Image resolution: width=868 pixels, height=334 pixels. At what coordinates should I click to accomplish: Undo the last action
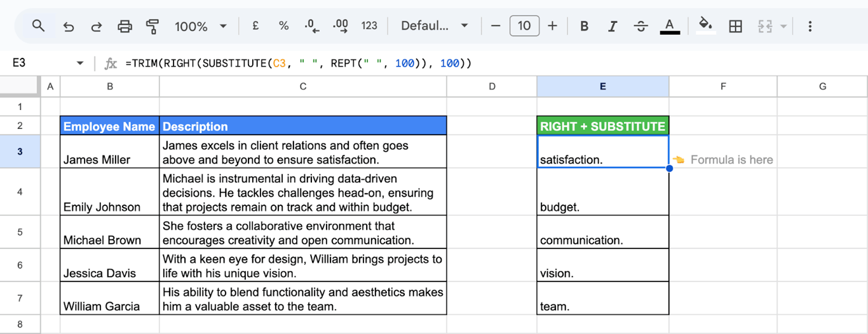pyautogui.click(x=69, y=26)
